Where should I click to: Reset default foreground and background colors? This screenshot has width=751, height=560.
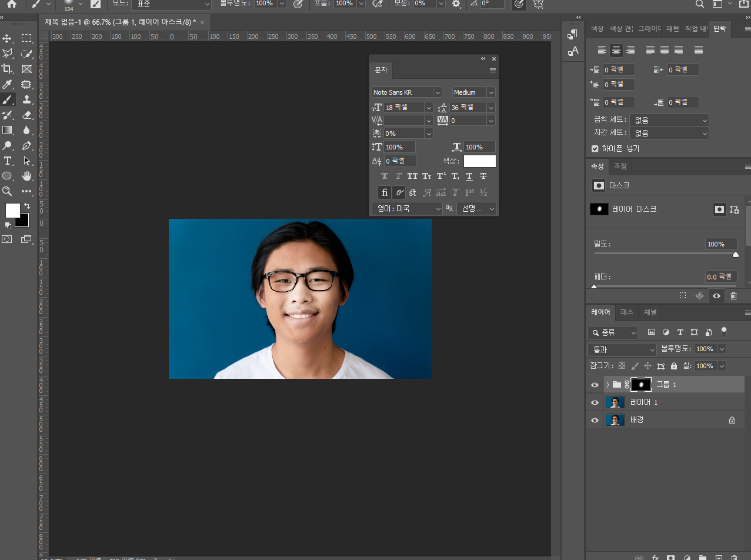[x=8, y=225]
